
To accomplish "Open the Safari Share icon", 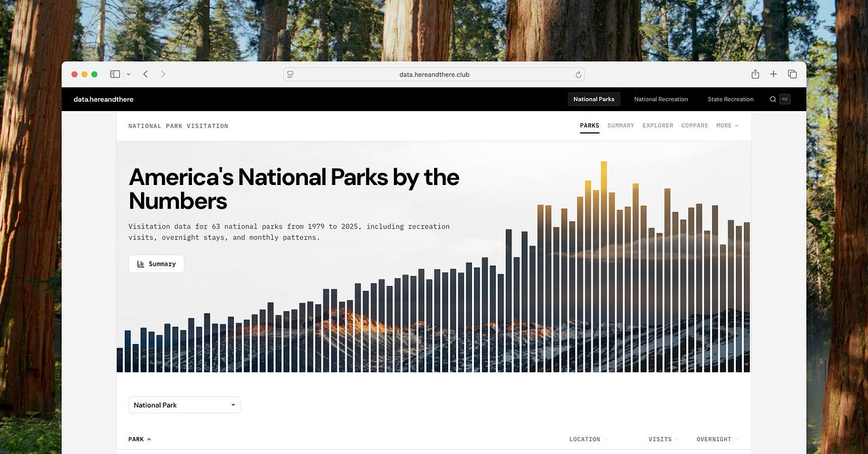I will coord(755,74).
